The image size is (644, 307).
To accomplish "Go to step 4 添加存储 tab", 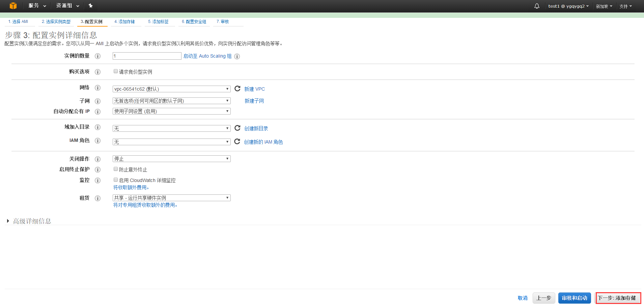I will 124,22.
